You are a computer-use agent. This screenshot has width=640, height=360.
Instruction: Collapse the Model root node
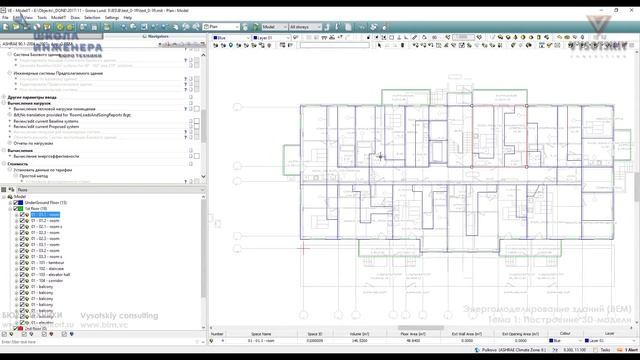click(x=4, y=197)
